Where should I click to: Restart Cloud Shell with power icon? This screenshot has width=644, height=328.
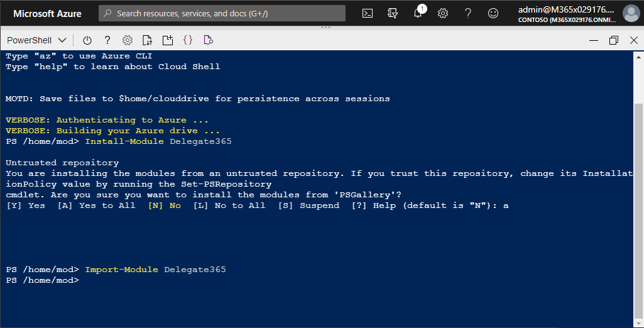pos(87,40)
